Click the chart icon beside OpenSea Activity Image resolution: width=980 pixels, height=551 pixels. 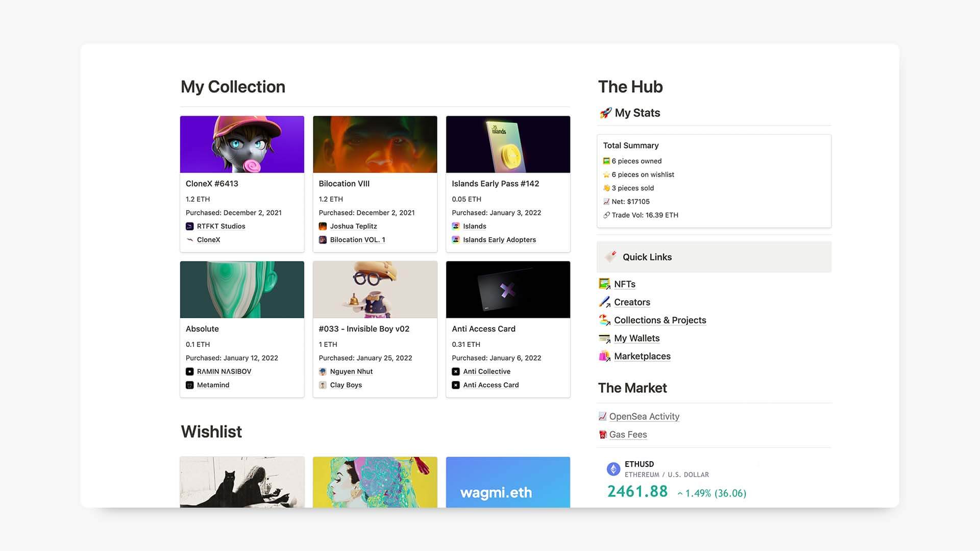[x=602, y=416]
